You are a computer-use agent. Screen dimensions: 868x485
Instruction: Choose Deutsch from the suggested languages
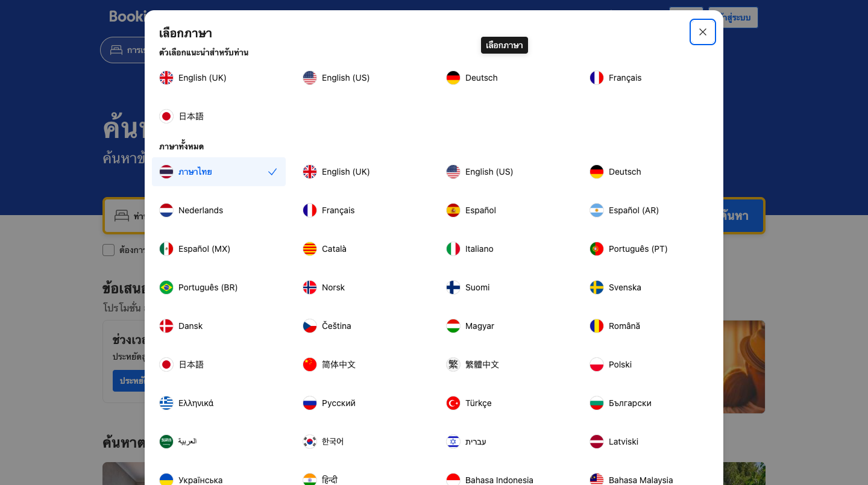click(481, 78)
